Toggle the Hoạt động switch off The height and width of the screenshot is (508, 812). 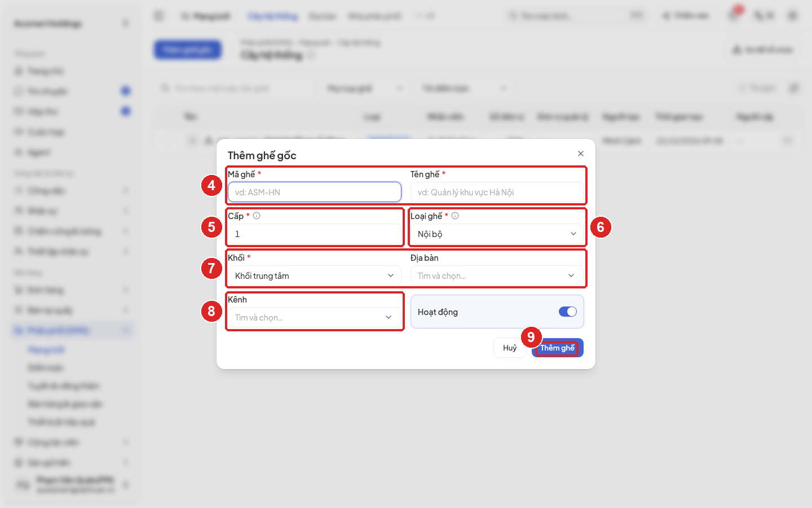568,312
